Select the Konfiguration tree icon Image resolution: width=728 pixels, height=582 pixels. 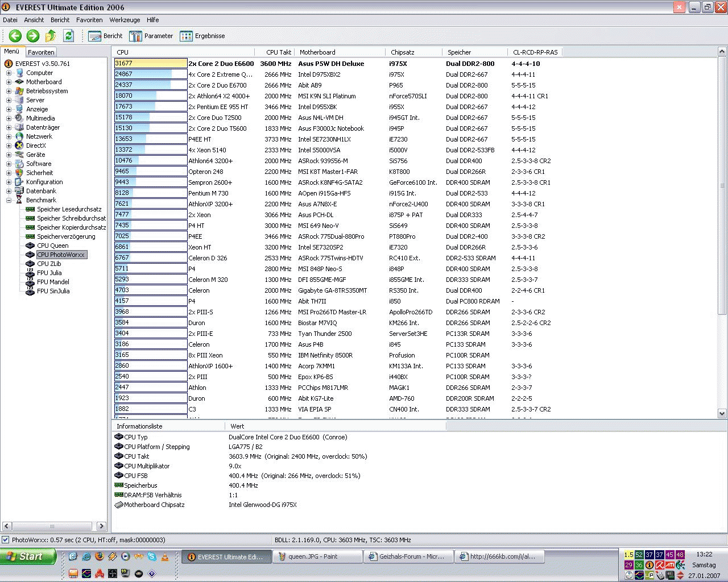19,182
